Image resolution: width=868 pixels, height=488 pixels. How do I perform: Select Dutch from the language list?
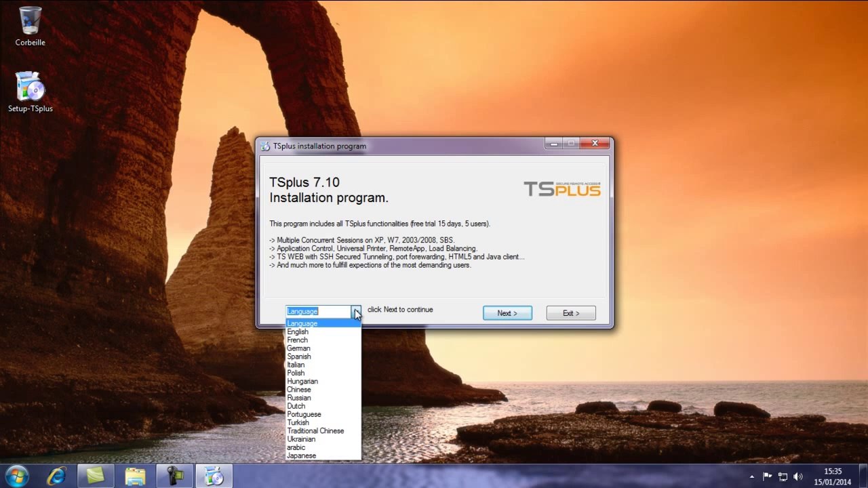[x=323, y=406]
